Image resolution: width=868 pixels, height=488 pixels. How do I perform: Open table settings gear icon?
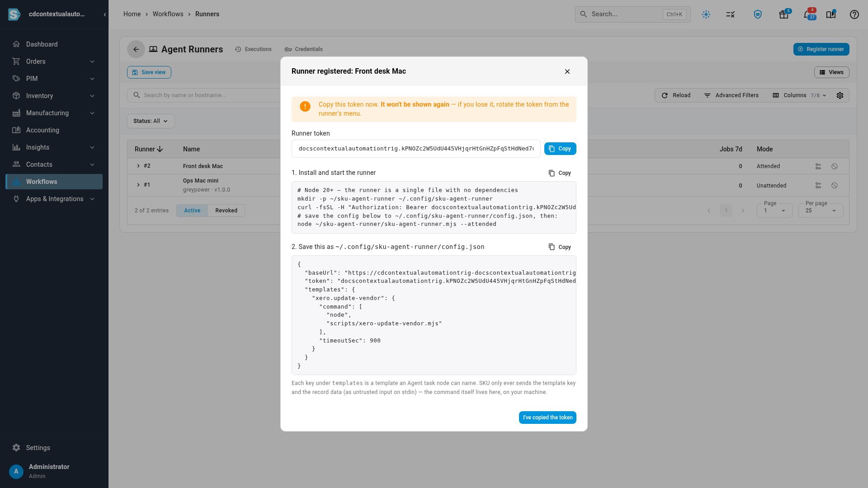(x=840, y=95)
